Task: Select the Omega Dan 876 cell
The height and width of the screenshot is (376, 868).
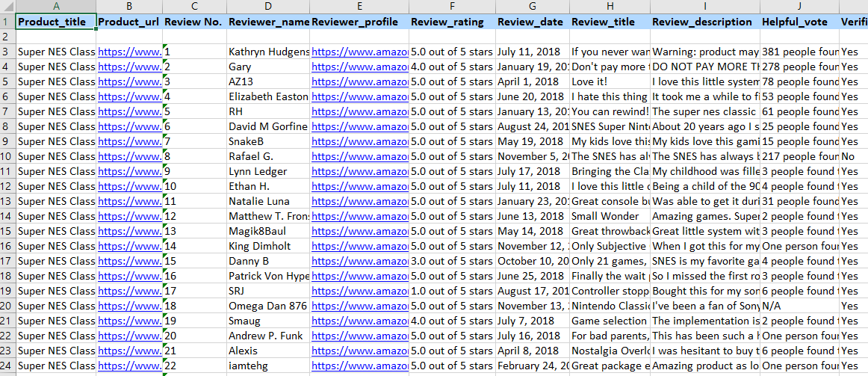Action: click(x=268, y=306)
